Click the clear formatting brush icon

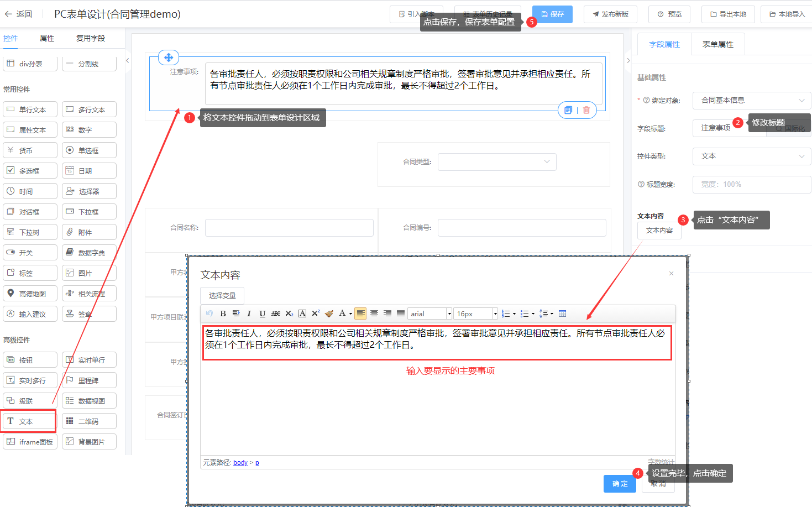[x=329, y=313]
